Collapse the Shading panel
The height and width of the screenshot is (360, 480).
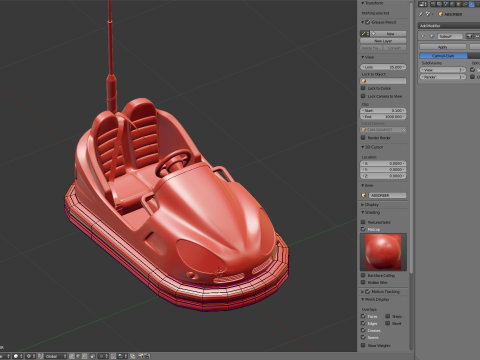coord(363,212)
